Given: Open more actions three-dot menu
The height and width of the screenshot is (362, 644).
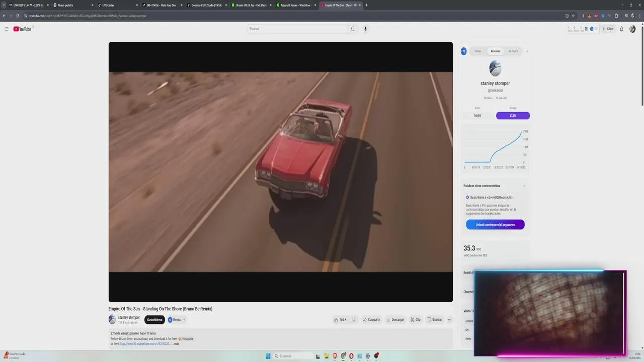Looking at the screenshot, I should click(x=450, y=320).
